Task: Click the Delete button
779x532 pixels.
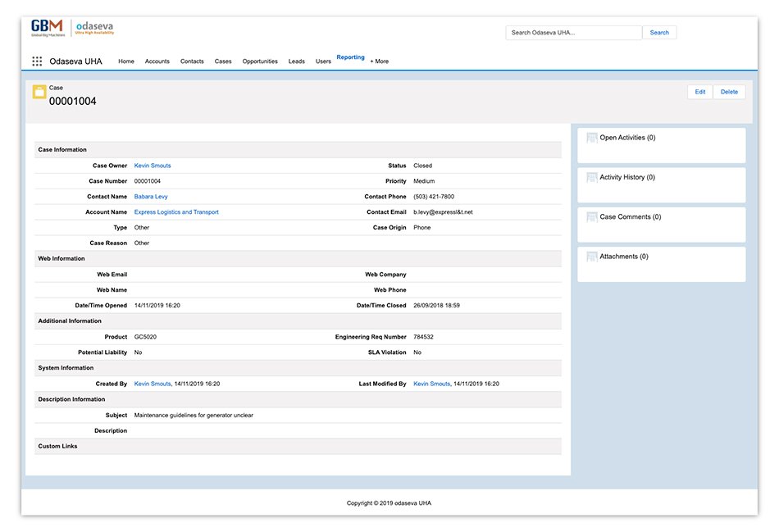Action: tap(729, 92)
